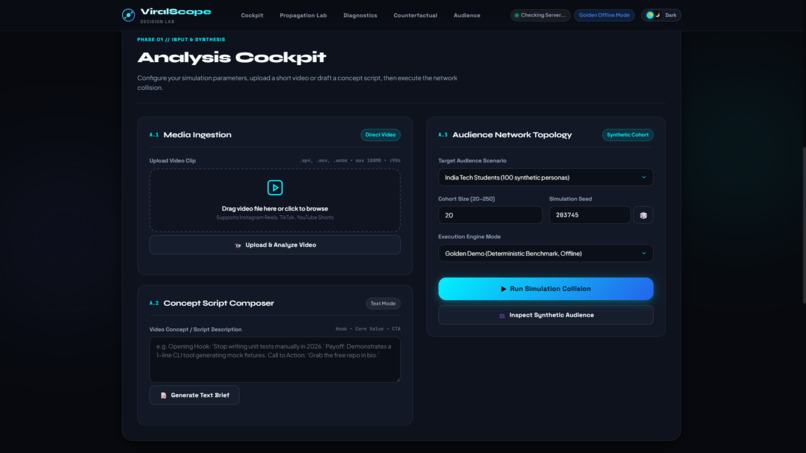
Task: Click into the Video Concept script textarea
Action: [x=275, y=359]
